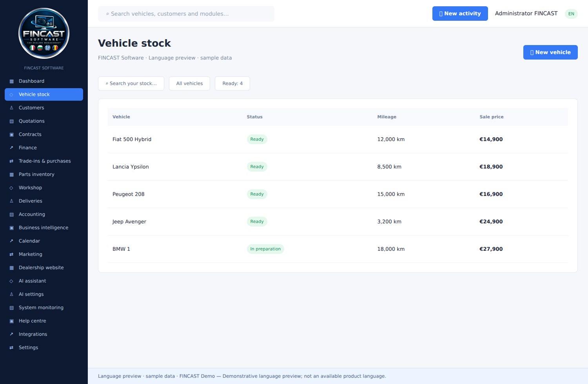This screenshot has width=588, height=384.
Task: Select the All vehicles filter
Action: point(189,83)
